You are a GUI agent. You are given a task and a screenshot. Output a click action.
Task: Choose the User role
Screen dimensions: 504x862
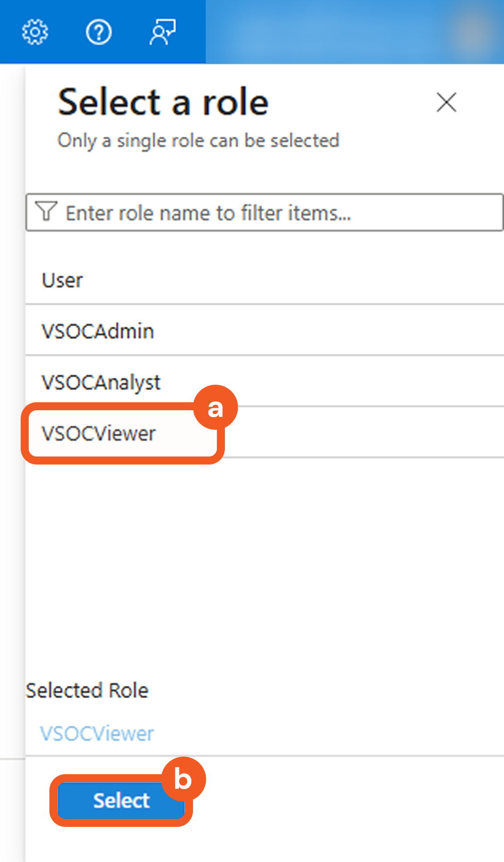63,280
